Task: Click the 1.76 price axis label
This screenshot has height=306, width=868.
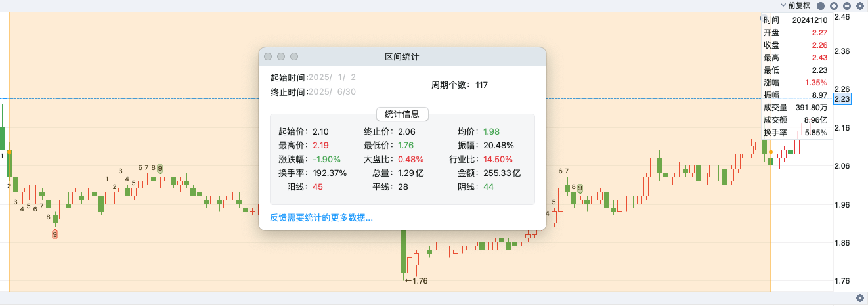Action: tap(842, 281)
